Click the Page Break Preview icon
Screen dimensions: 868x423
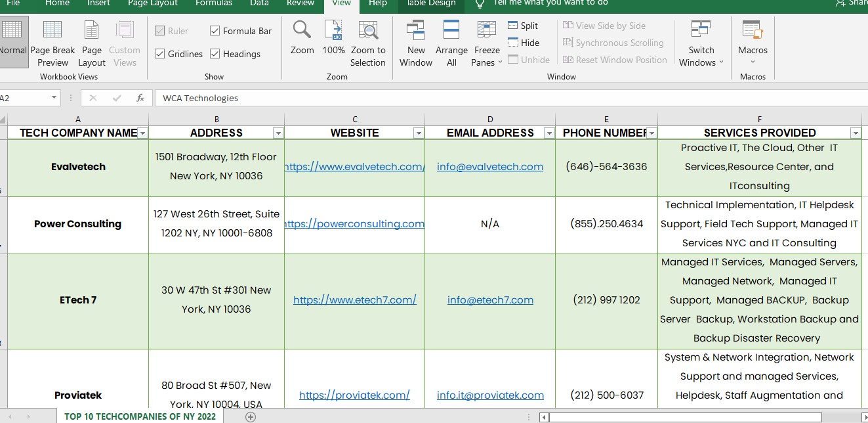(x=52, y=31)
